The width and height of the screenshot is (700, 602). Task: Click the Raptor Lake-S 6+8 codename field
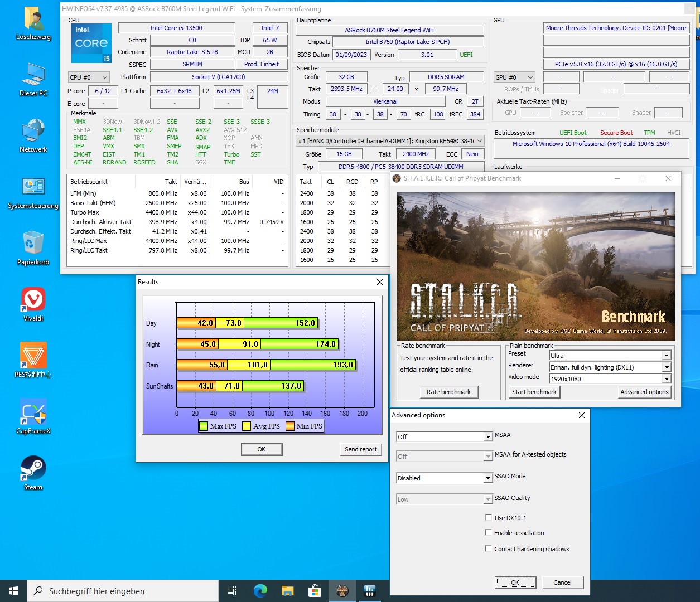pos(192,52)
